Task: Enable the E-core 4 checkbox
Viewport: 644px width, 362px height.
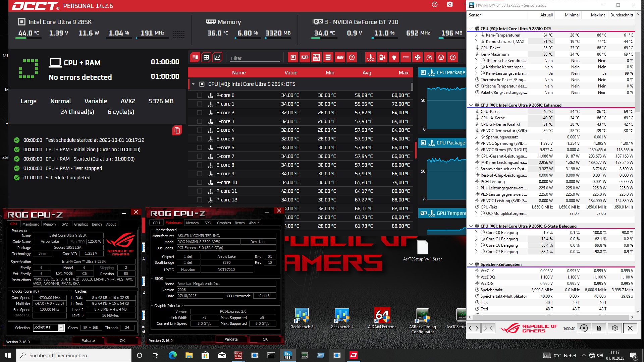Action: coord(200,130)
